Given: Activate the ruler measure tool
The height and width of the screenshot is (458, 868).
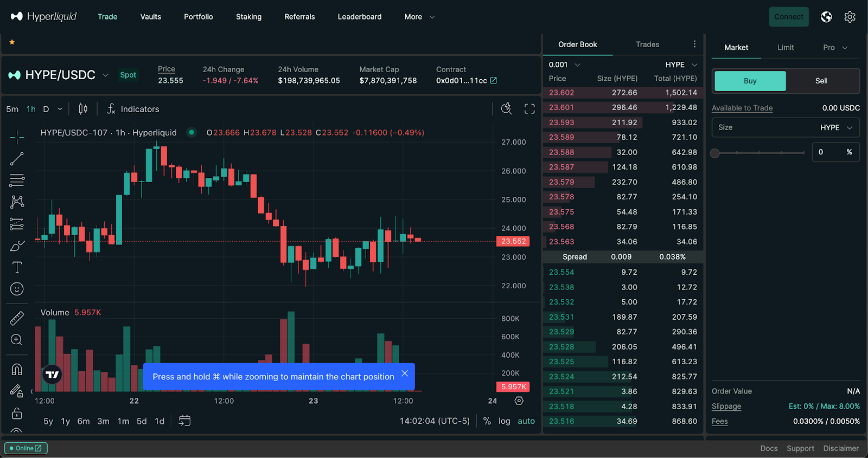Looking at the screenshot, I should 17,318.
